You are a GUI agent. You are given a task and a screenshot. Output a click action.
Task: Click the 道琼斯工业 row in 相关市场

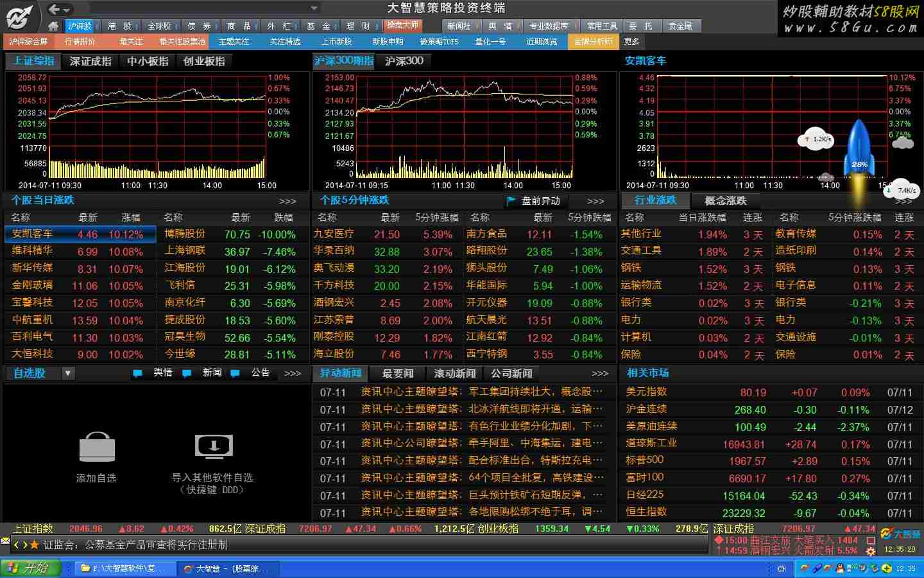770,444
